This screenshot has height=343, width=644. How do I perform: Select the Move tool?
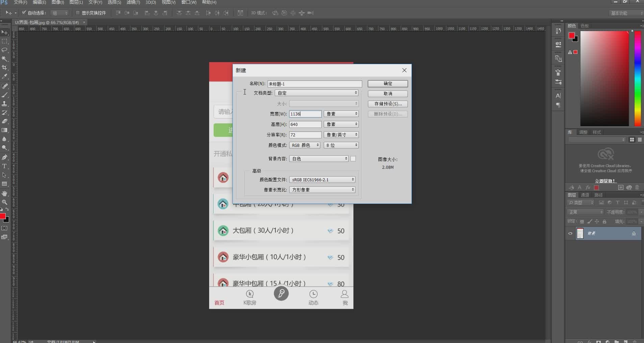[x=5, y=32]
